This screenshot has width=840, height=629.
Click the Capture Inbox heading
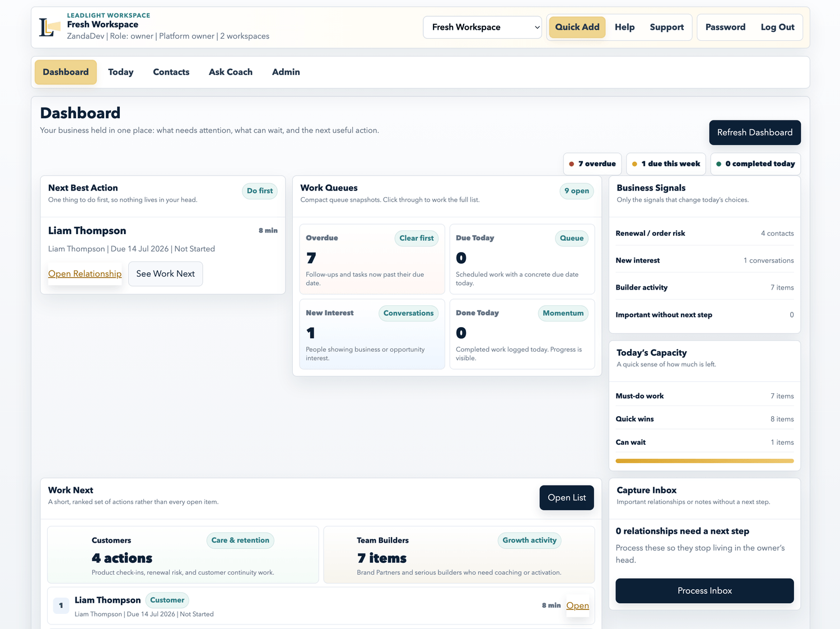tap(646, 490)
